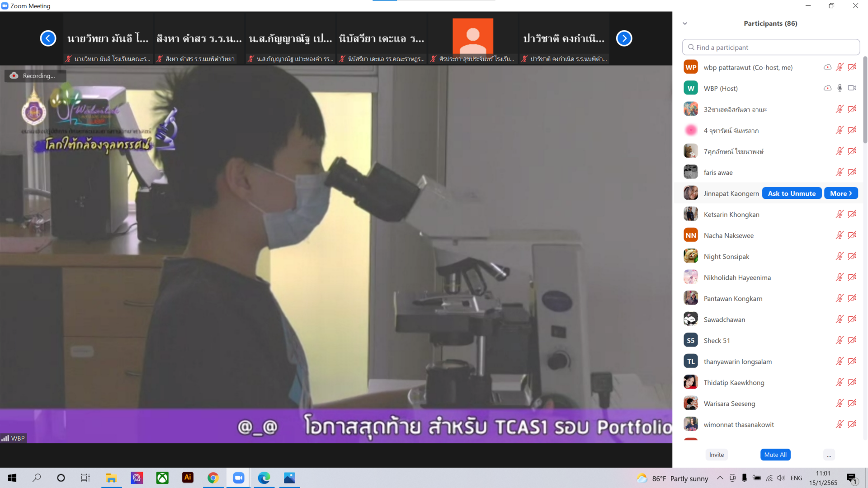Open More options for Jinnapat Kaongern
The image size is (868, 488).
pyautogui.click(x=840, y=193)
